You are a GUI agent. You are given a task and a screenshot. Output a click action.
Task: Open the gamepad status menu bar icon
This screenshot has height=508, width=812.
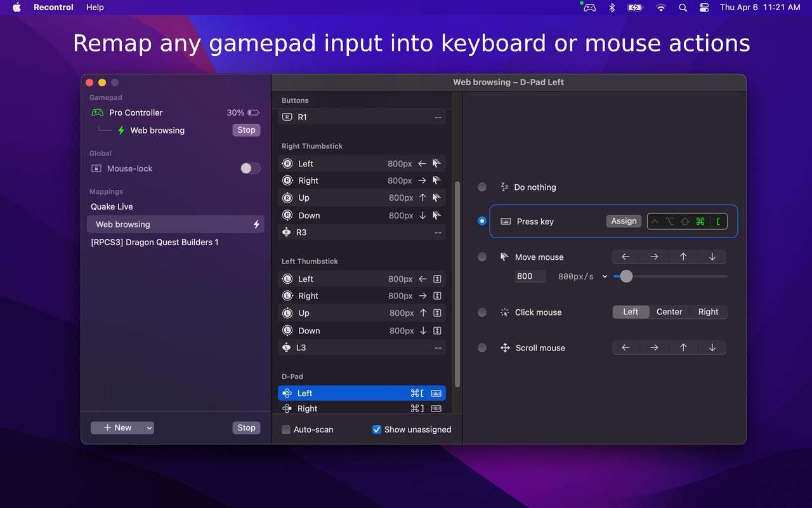(589, 8)
